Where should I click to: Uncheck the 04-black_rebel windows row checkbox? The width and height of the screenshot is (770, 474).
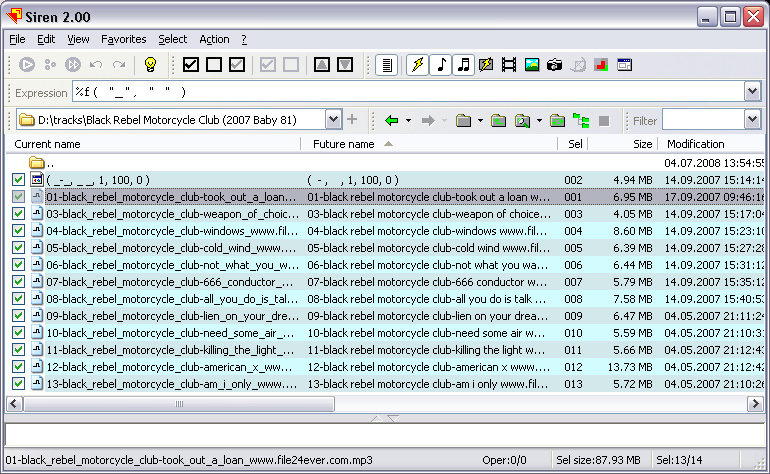(18, 230)
